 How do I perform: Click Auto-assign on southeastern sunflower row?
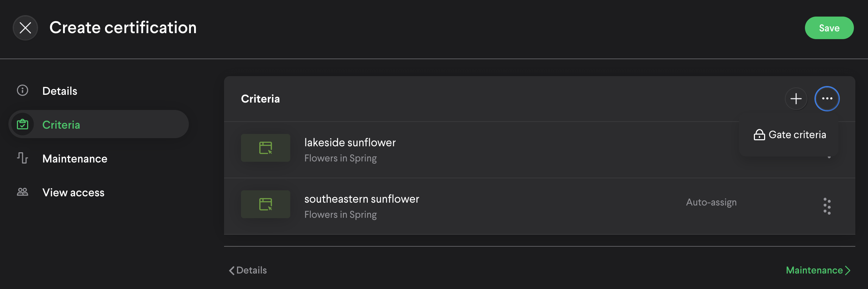711,202
